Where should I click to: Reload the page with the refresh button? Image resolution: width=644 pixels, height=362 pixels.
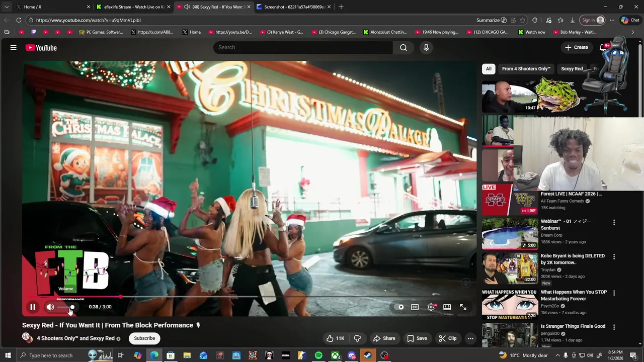(19, 20)
